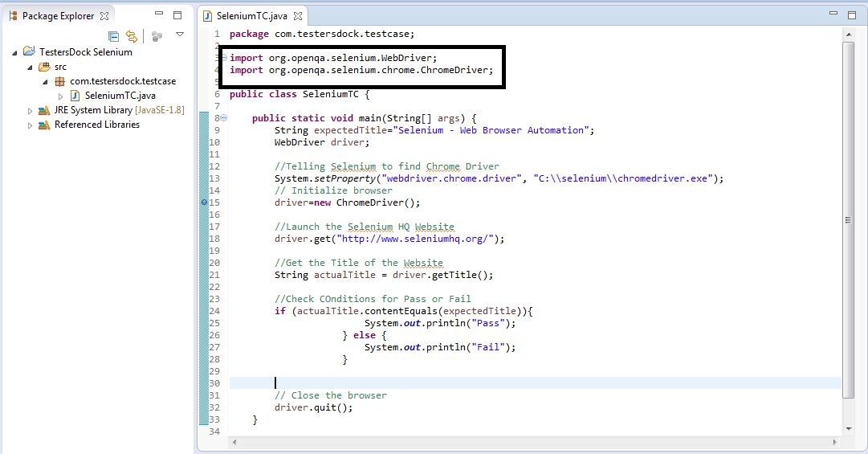
Task: Click the '// Close the browser' comment
Action: (x=331, y=395)
